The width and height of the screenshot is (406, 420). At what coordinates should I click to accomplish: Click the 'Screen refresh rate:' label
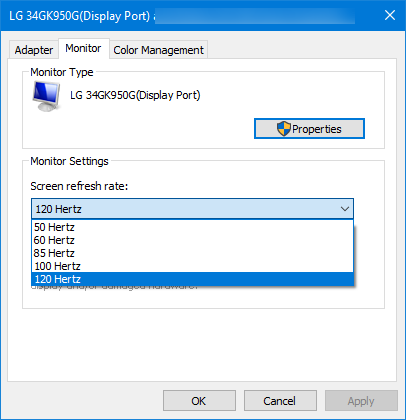coord(79,186)
